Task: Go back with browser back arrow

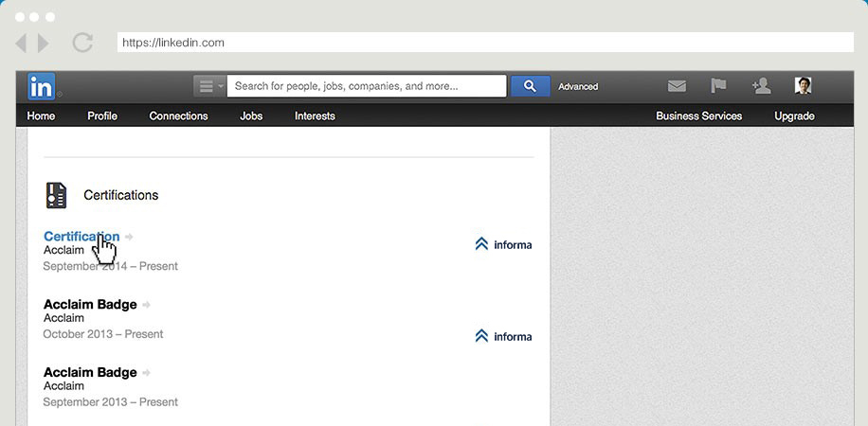Action: 21,43
